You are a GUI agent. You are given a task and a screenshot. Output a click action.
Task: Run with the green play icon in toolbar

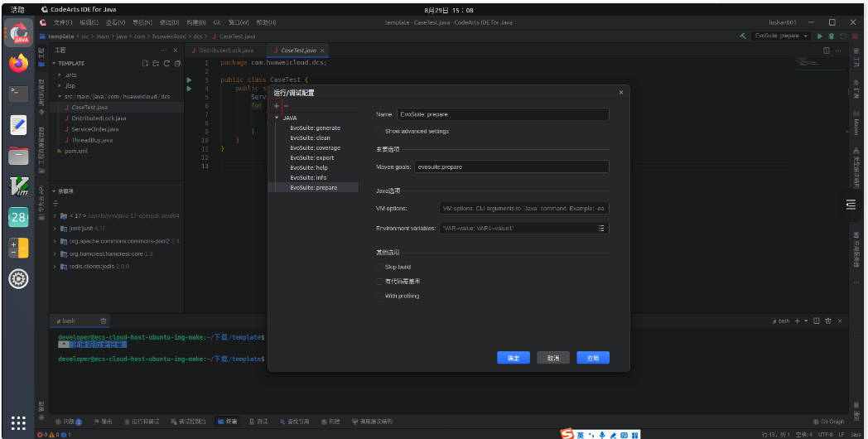pos(820,36)
